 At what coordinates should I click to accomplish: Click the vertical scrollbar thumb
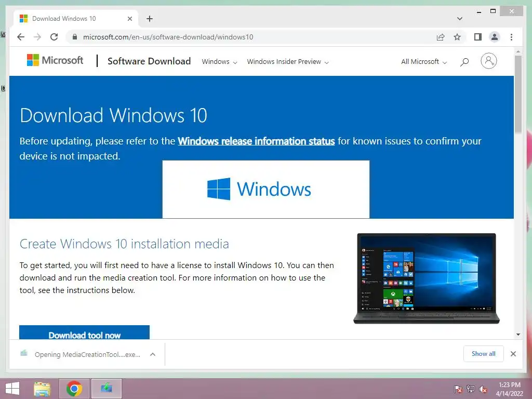(518, 94)
